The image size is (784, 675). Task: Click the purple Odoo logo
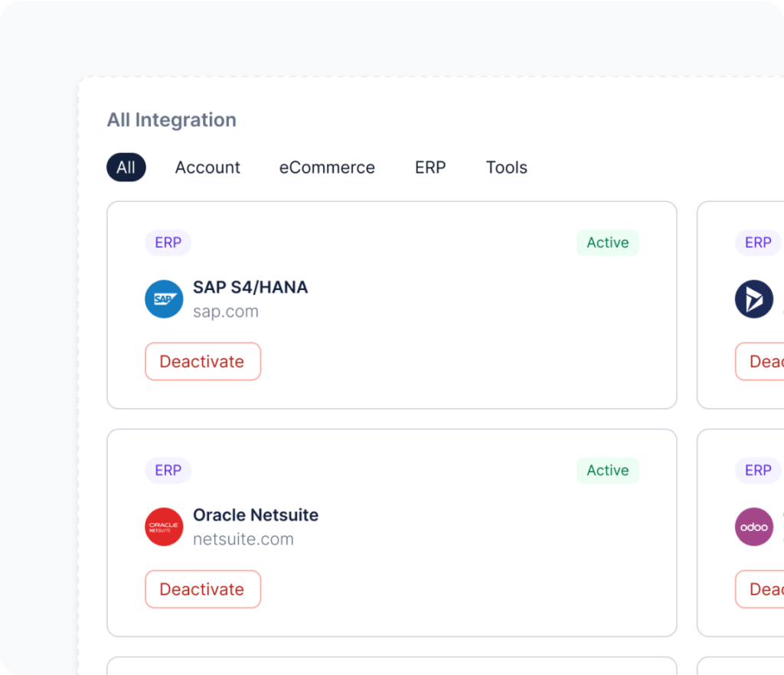tap(754, 527)
